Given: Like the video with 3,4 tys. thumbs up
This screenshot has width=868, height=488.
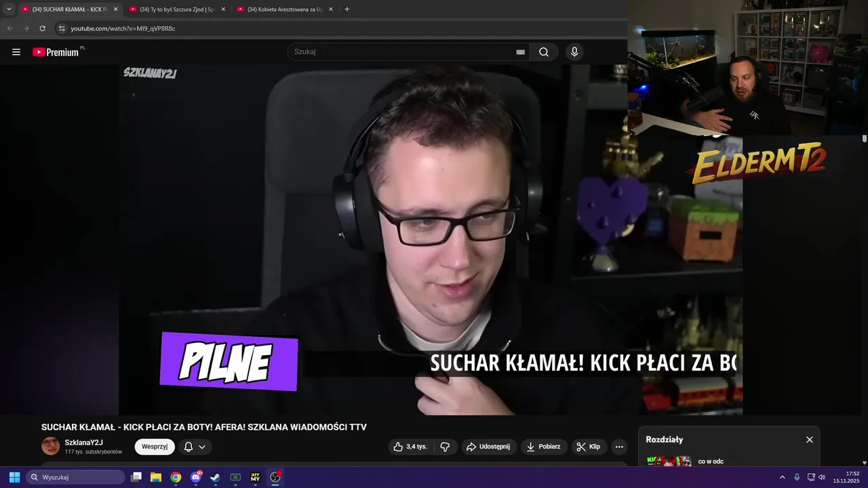Looking at the screenshot, I should pyautogui.click(x=411, y=447).
